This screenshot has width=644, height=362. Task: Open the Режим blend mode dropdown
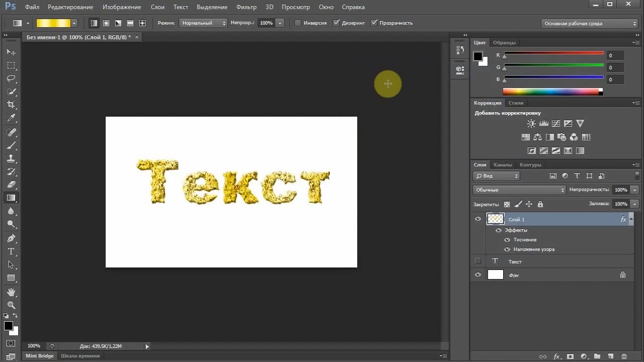[x=203, y=23]
